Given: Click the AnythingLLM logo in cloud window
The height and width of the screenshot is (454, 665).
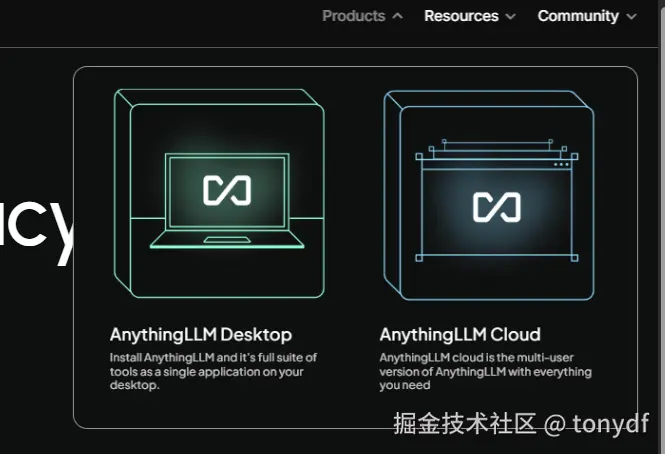Looking at the screenshot, I should click(497, 207).
